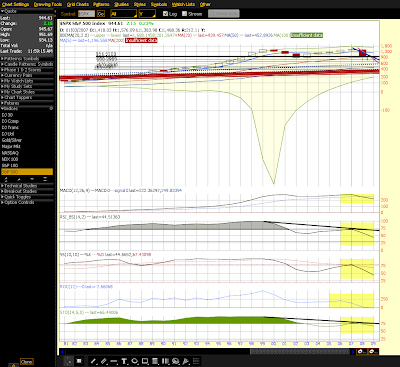Click the second zoom icon right of scrollbar
Image resolution: width=400 pixels, height=367 pixels.
(x=373, y=352)
